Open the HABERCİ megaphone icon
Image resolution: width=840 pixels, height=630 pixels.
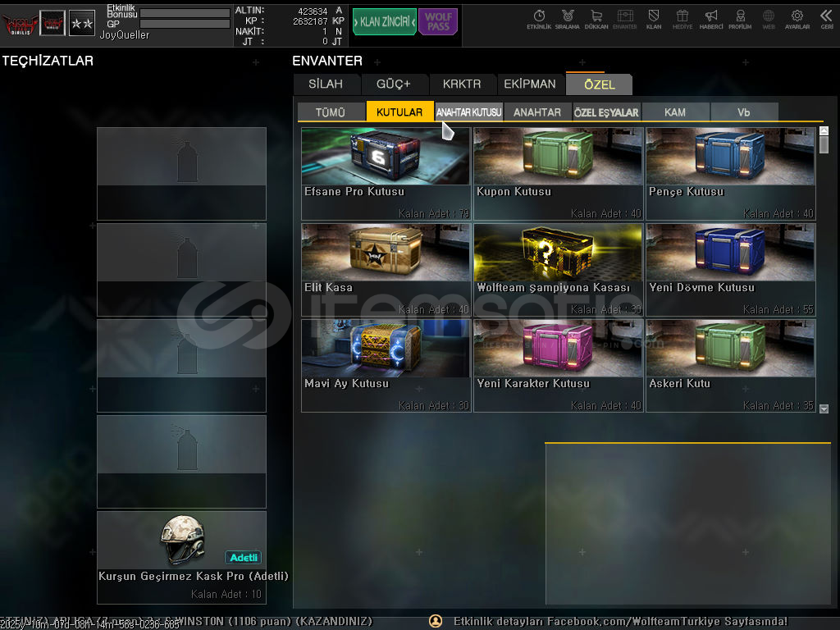(711, 20)
